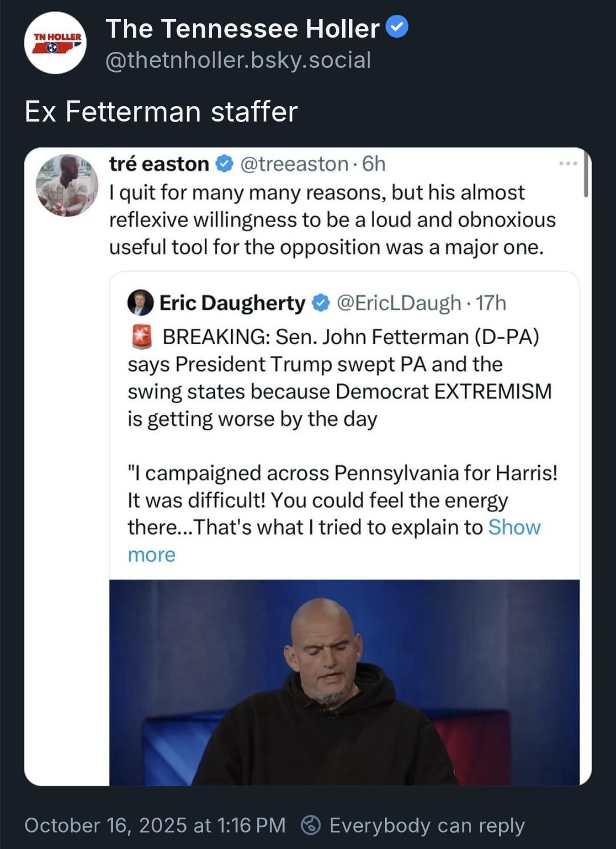Click the Everybody can reply label
Viewport: 616px width, 849px height.
click(427, 825)
